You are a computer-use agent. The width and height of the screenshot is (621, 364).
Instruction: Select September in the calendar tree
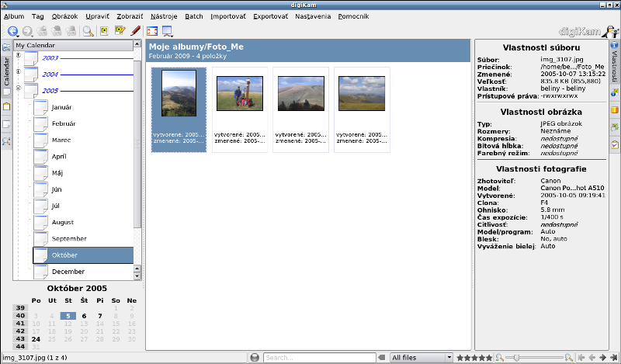tap(69, 238)
